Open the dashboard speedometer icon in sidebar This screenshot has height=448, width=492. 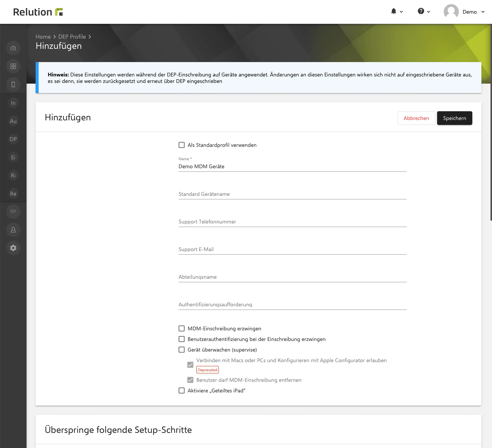click(13, 48)
